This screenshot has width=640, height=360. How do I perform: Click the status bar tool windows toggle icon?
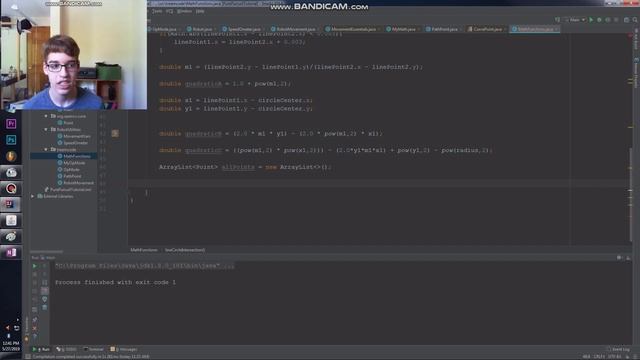[28, 357]
